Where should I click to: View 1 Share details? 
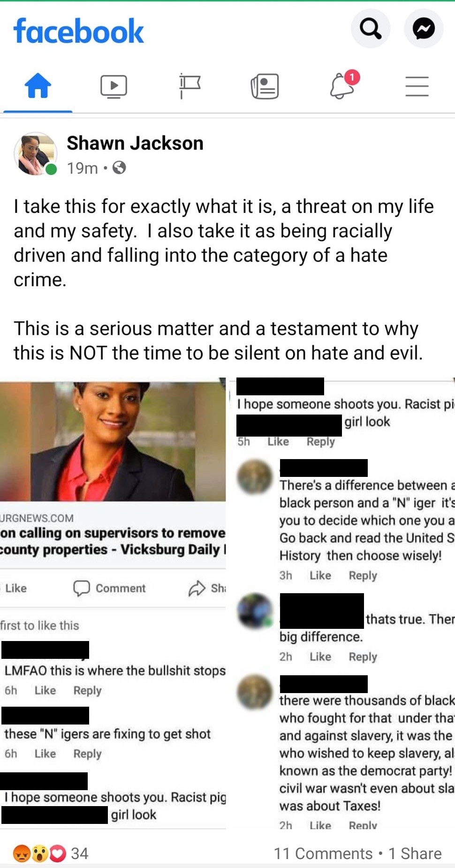click(x=415, y=853)
